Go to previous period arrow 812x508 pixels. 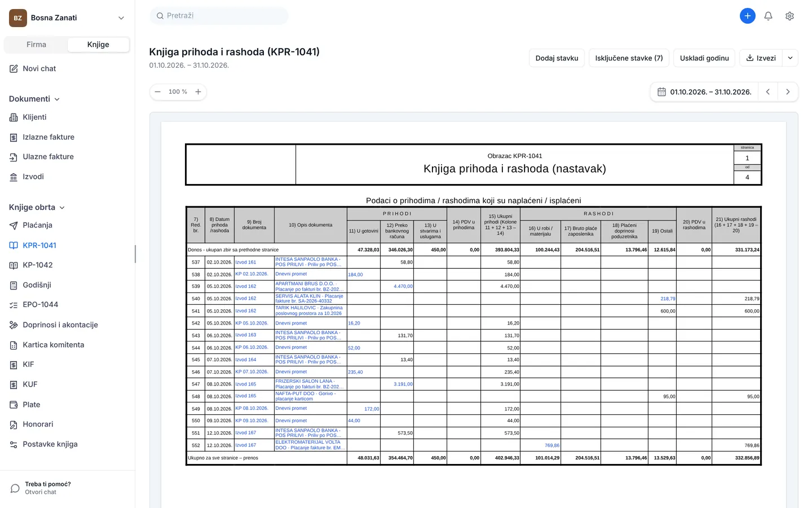pyautogui.click(x=767, y=92)
